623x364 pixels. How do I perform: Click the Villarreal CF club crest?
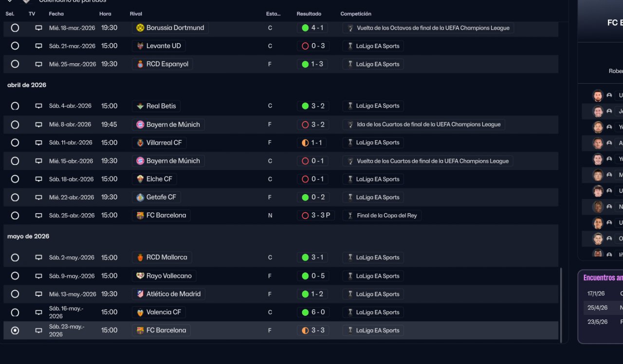coord(140,143)
